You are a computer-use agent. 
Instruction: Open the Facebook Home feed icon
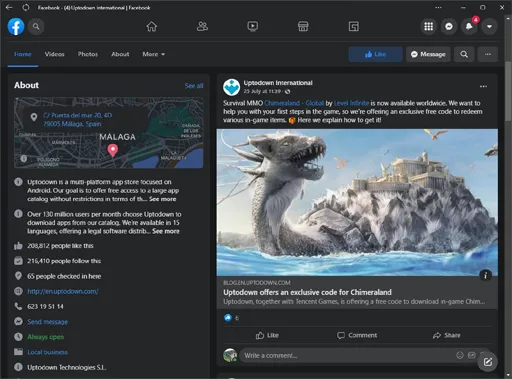pyautogui.click(x=152, y=26)
